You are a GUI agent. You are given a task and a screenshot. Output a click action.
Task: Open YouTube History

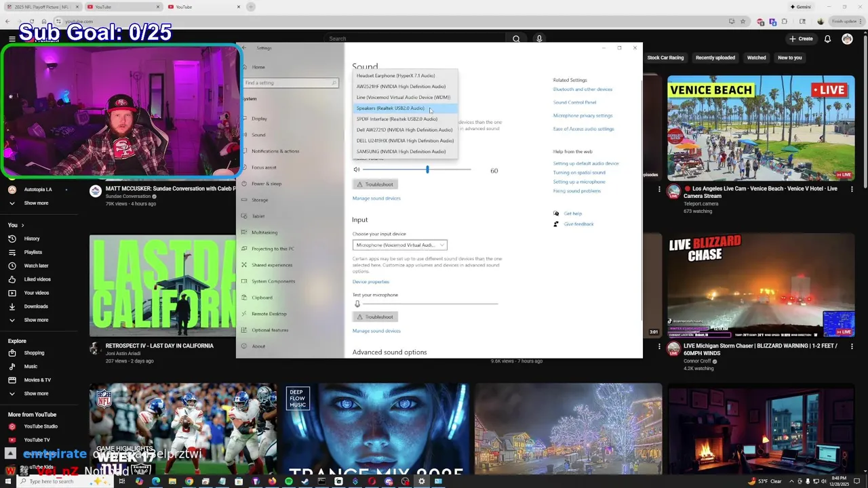(32, 239)
